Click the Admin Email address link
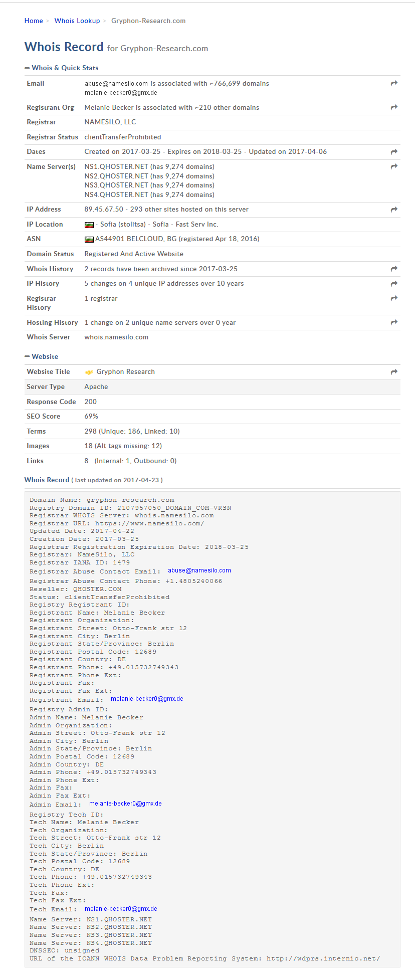Screen dimensions: 415x980 click(125, 804)
